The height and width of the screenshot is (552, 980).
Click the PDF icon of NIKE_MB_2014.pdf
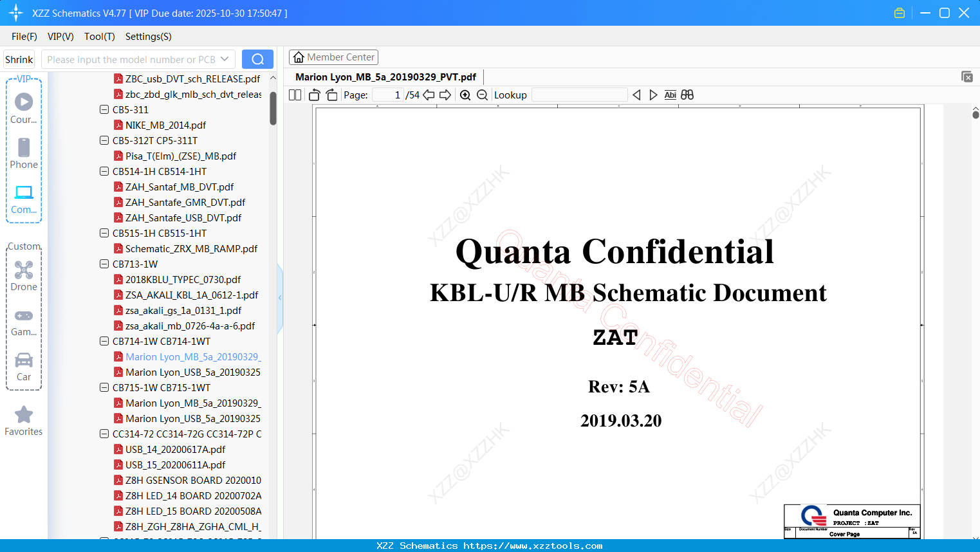coord(118,125)
